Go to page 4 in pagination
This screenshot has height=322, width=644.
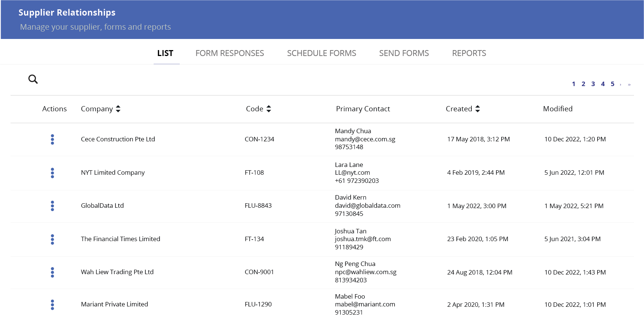603,84
